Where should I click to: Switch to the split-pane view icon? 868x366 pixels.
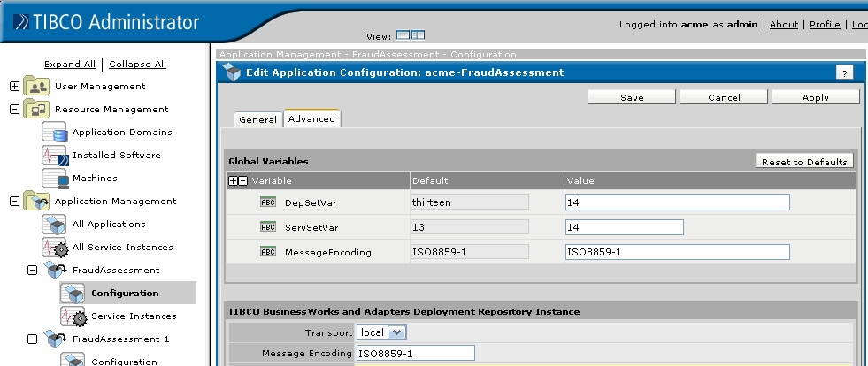tap(418, 35)
